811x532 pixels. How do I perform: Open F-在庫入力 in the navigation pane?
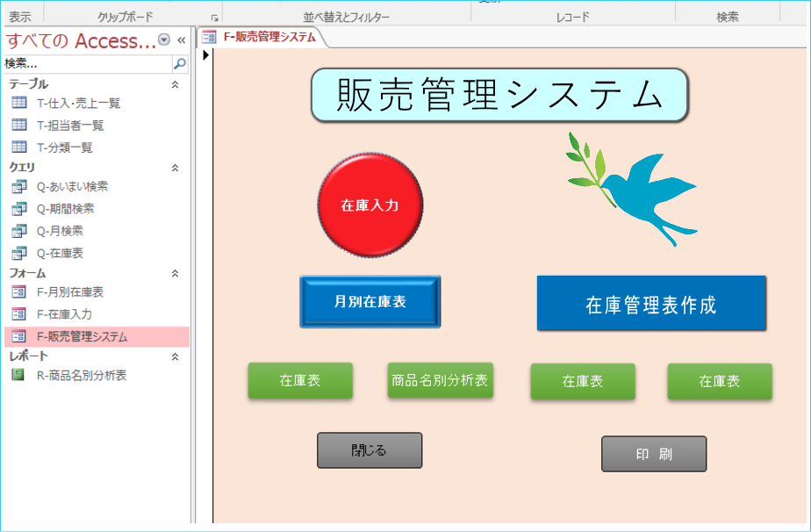pos(64,313)
